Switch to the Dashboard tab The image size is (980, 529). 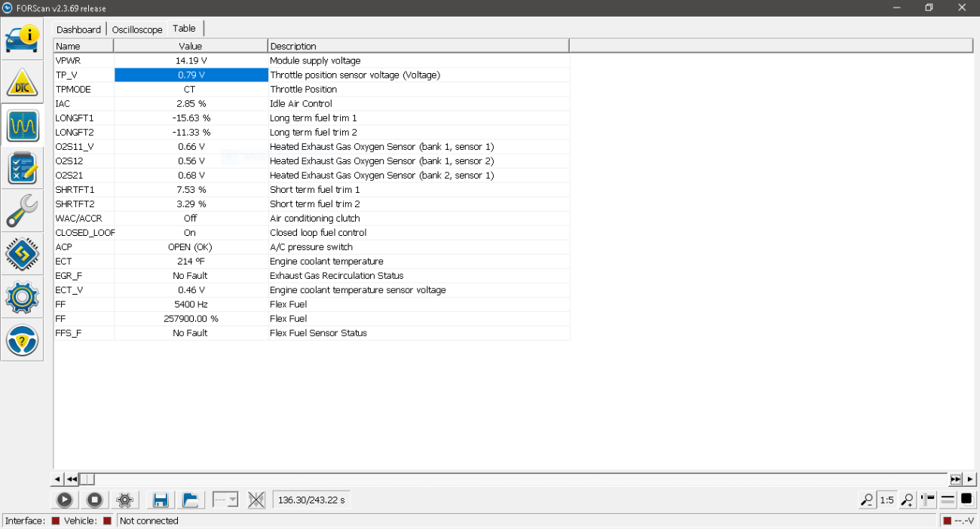(78, 29)
